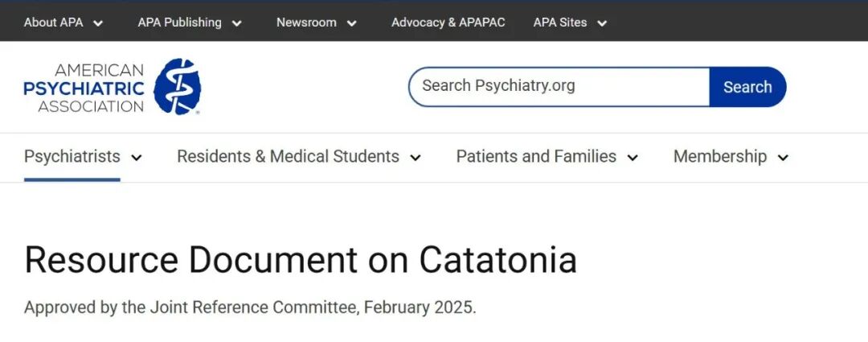Image resolution: width=868 pixels, height=342 pixels.
Task: Expand the About APA chevron
Action: point(98,23)
